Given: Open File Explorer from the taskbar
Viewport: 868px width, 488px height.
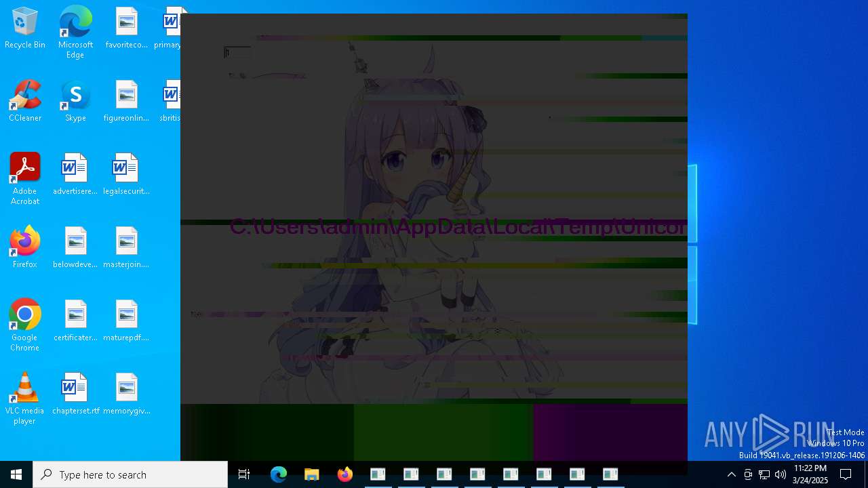Looking at the screenshot, I should point(312,474).
